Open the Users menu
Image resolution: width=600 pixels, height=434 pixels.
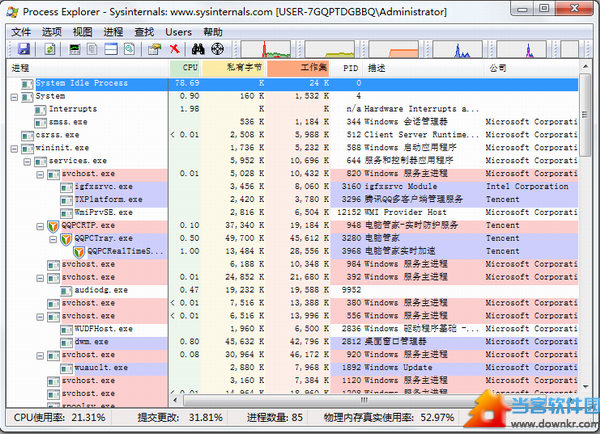click(178, 32)
